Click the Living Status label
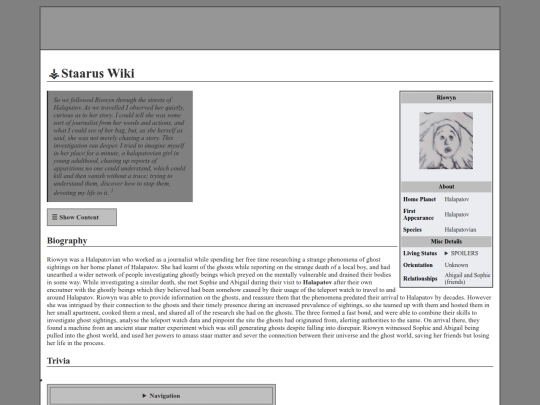 coord(420,253)
